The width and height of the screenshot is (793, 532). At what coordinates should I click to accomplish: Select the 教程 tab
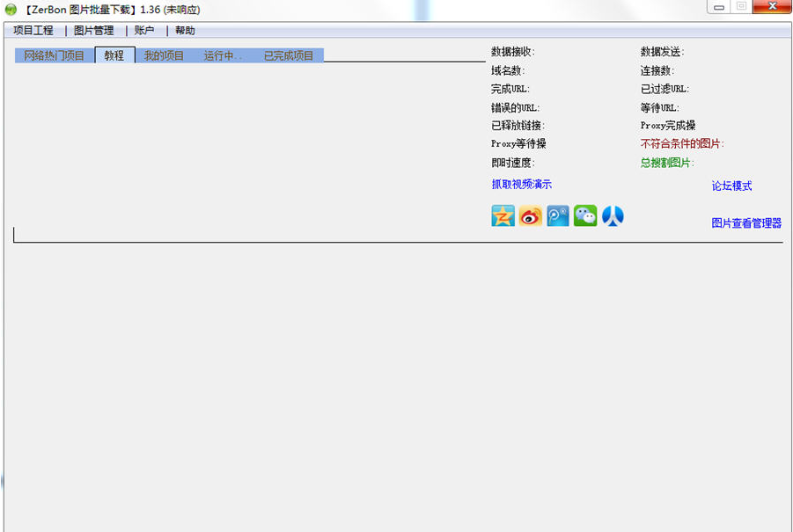coord(114,55)
